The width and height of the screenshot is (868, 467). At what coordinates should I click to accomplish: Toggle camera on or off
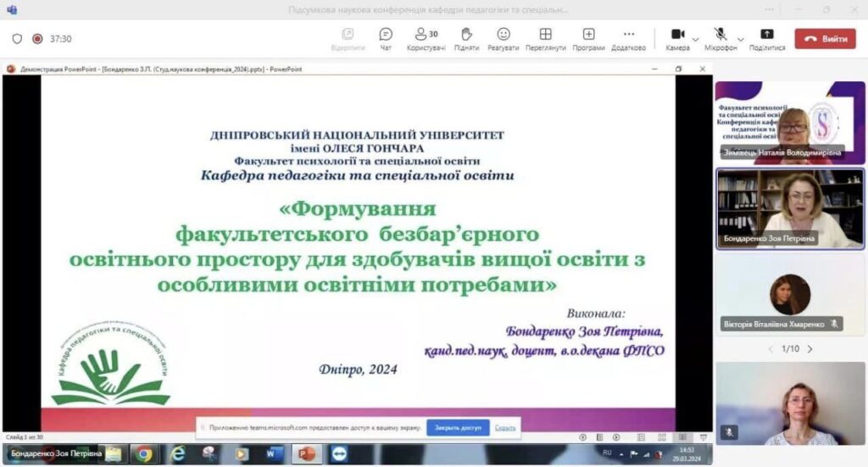click(x=677, y=39)
